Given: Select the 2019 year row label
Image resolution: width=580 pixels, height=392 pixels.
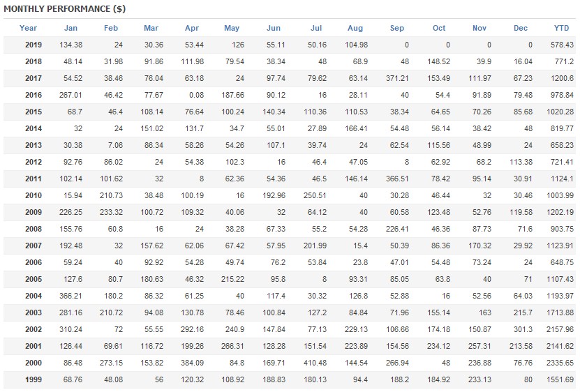Looking at the screenshot, I should (33, 45).
